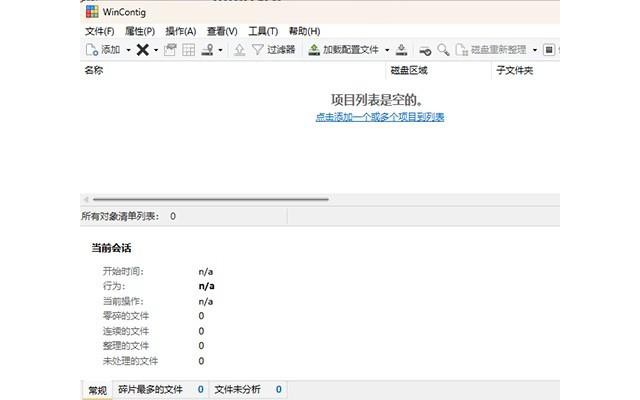Viewport: 640px width, 400px height.
Task: Open dropdown arrow beside 磁盘重新整理
Action: (535, 50)
